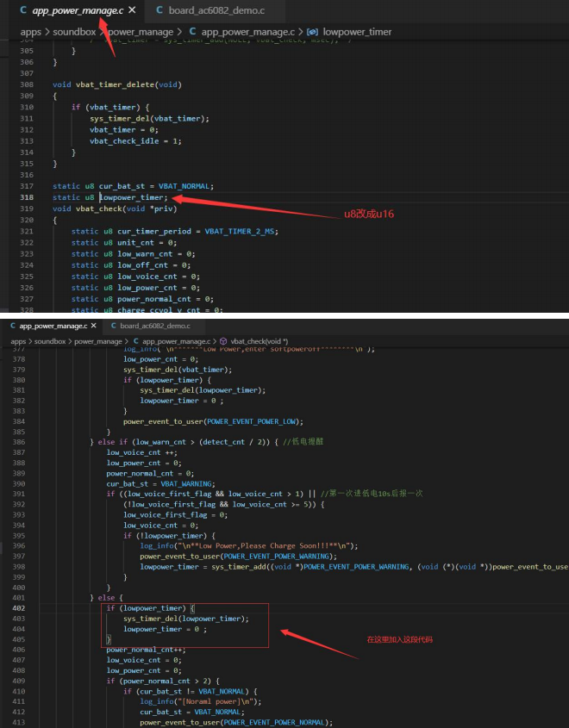Click vbat_timer_delete function name on line 308
The width and height of the screenshot is (569, 728).
115,84
